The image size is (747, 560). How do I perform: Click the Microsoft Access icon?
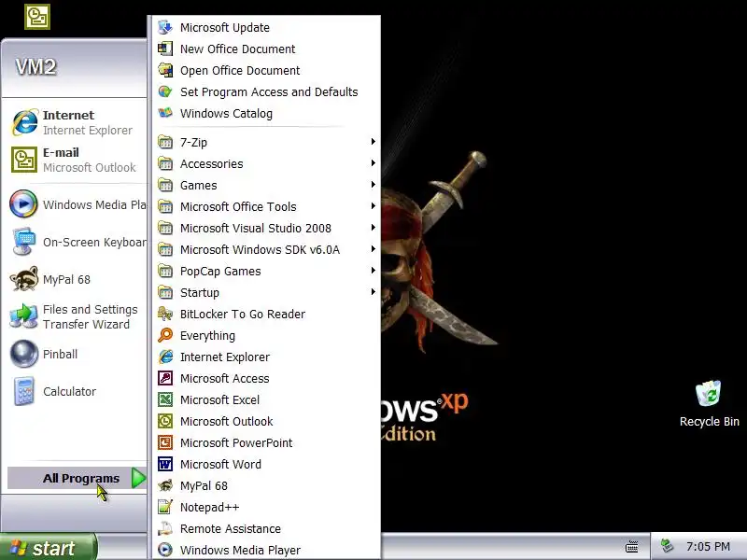point(165,378)
